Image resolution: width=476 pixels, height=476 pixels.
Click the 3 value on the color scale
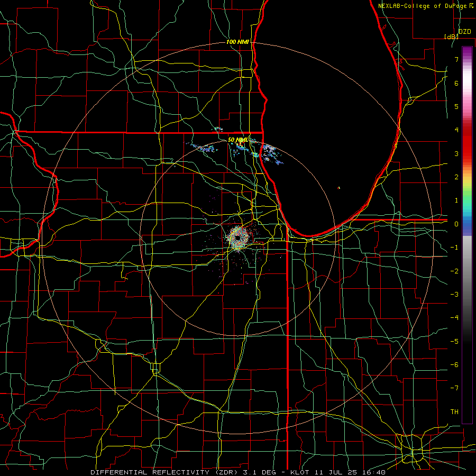tap(456, 153)
